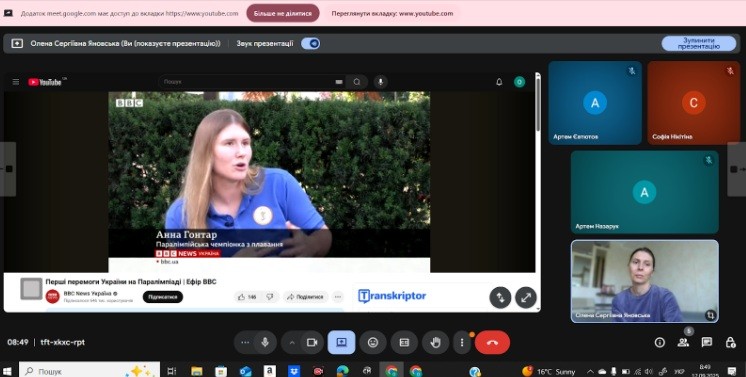Switch УКР keyboard language indicator
This screenshot has height=377, width=746.
[680, 371]
